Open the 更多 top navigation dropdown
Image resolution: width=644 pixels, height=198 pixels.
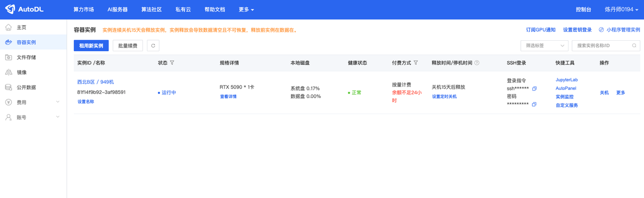pos(246,10)
